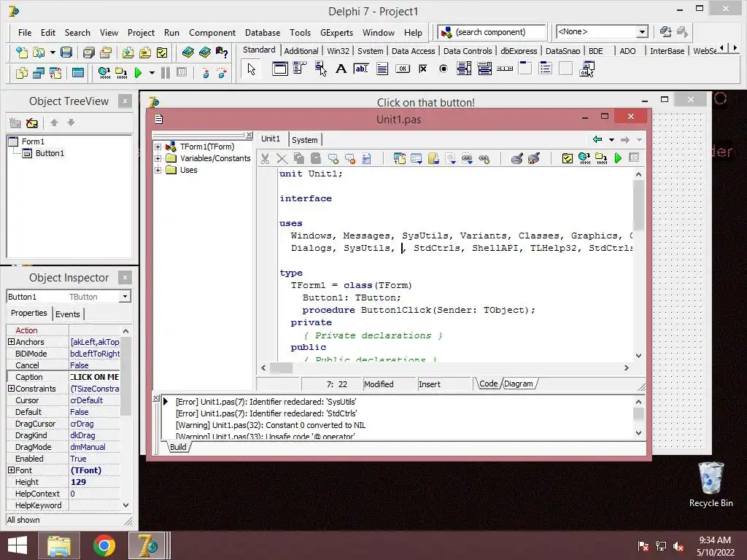Open the GExperts menu
747x560 pixels.
pyautogui.click(x=336, y=33)
